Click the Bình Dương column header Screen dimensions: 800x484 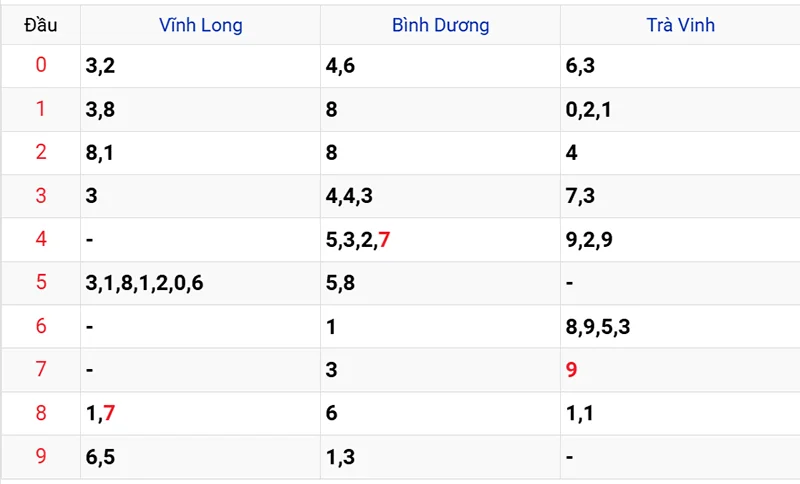[440, 25]
